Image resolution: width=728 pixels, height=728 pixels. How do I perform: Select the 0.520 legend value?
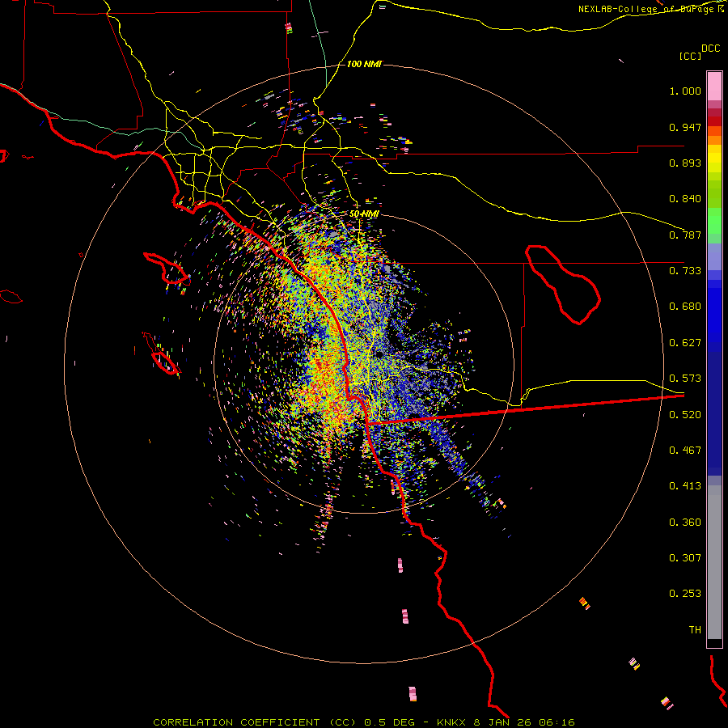(685, 415)
